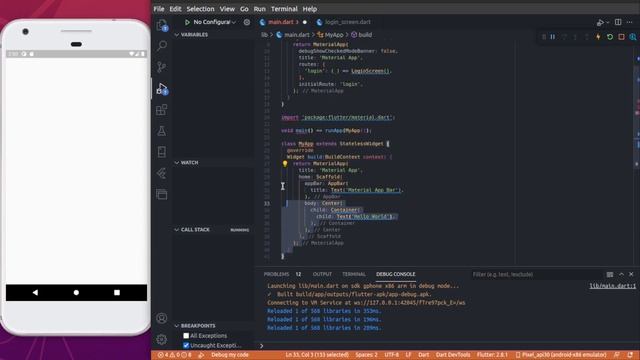Click MyApp in the breadcrumb
The image size is (640, 360).
coord(334,35)
